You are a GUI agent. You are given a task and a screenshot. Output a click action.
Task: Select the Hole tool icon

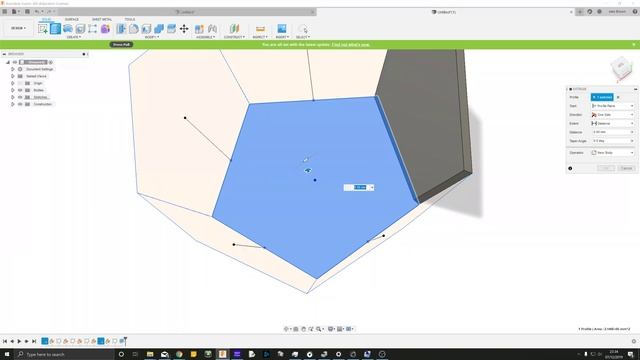(x=80, y=29)
